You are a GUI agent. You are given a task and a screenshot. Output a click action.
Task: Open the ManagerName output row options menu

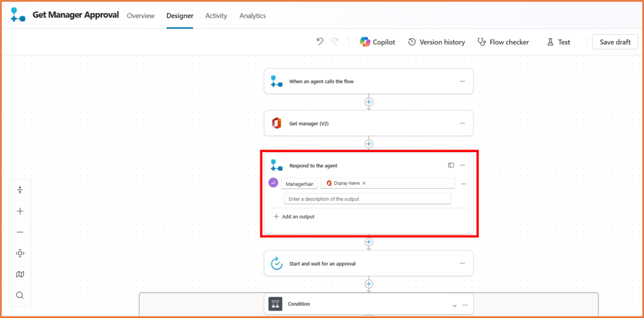click(463, 184)
